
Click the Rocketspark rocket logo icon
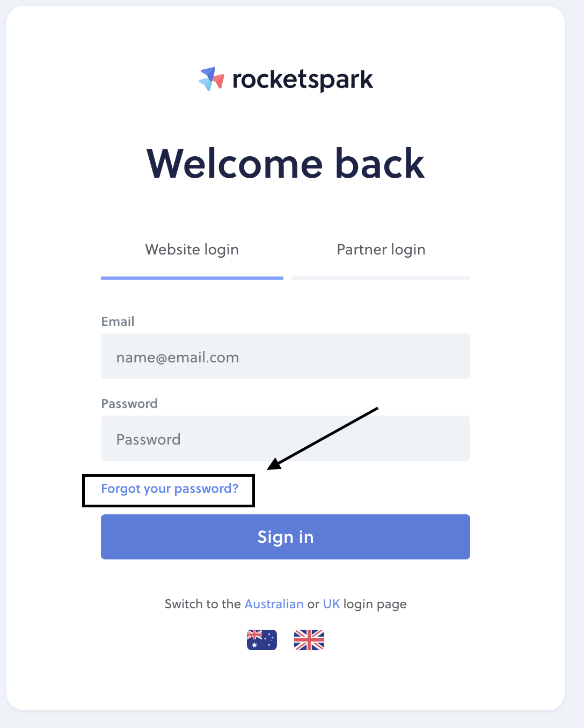point(211,79)
